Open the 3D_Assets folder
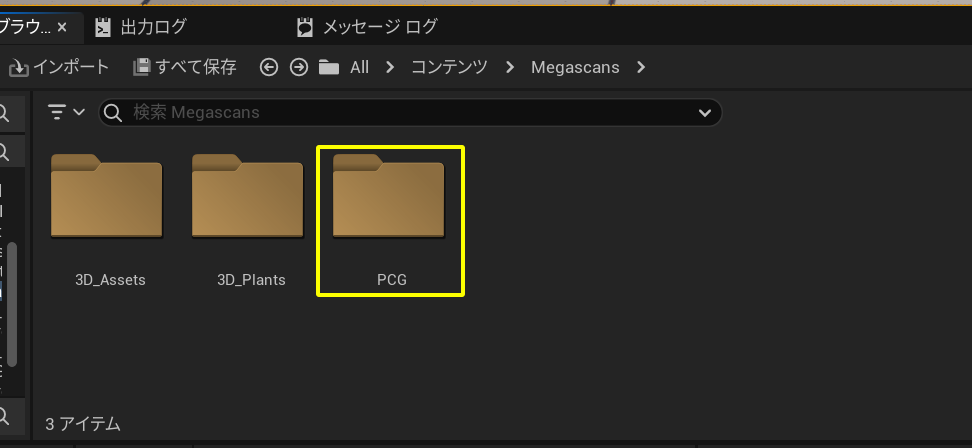 107,196
